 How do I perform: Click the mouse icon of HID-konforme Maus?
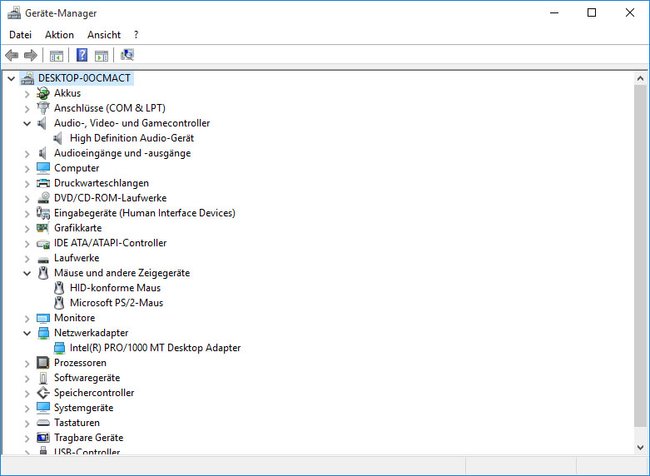(59, 288)
